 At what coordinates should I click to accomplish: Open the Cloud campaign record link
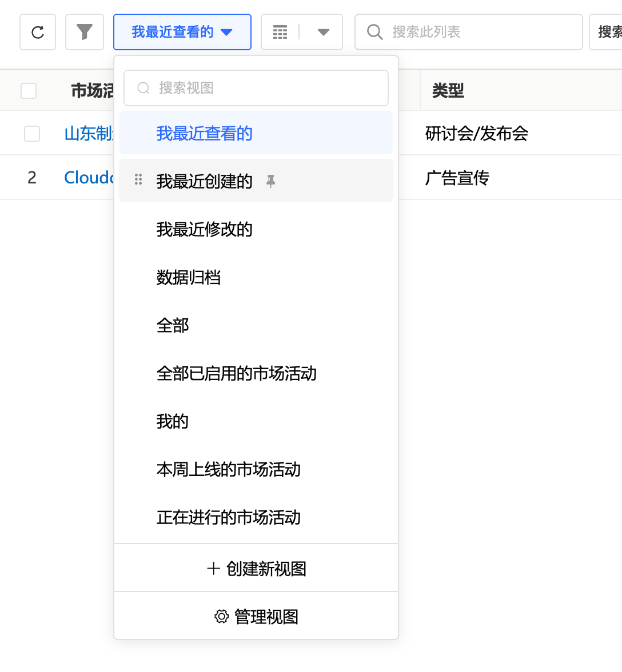coord(89,178)
